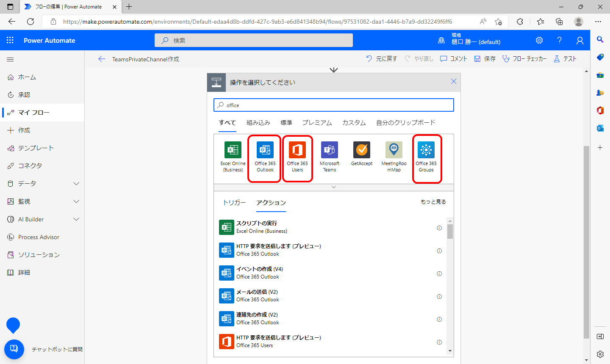Select the Office 365 Groups connector

click(426, 157)
